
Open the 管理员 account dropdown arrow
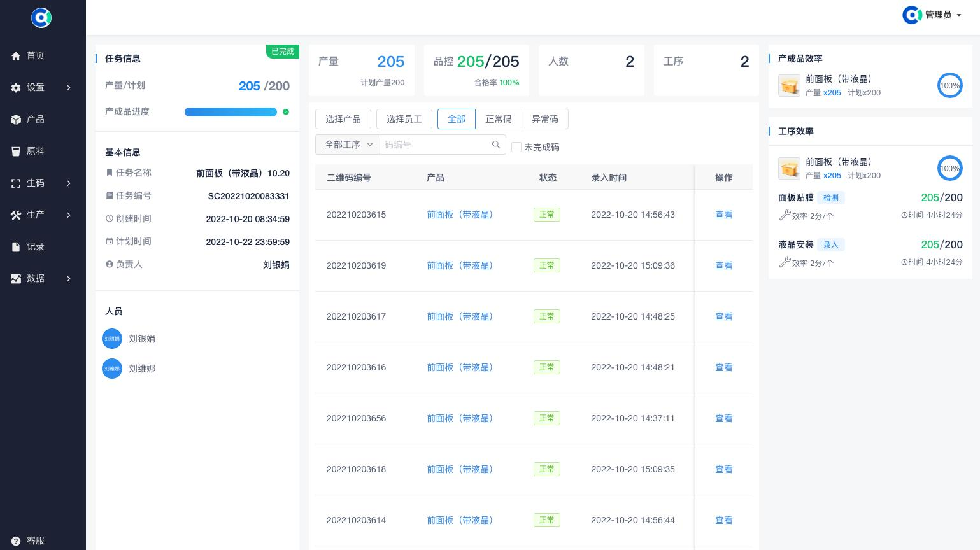pos(959,15)
